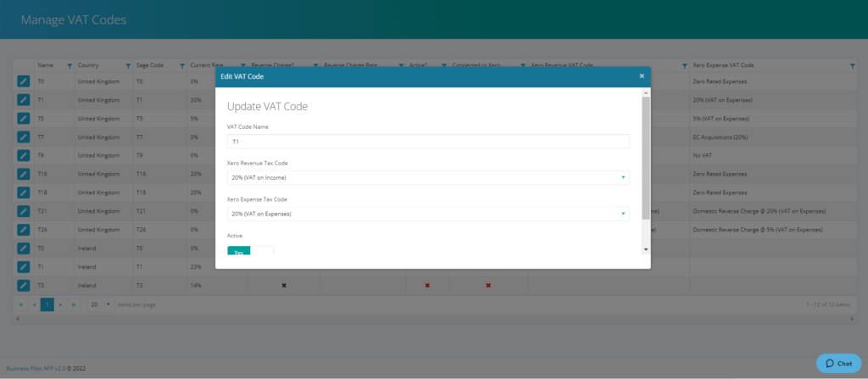Click the Sage Code column filter funnel
This screenshot has height=379, width=868.
pos(182,66)
